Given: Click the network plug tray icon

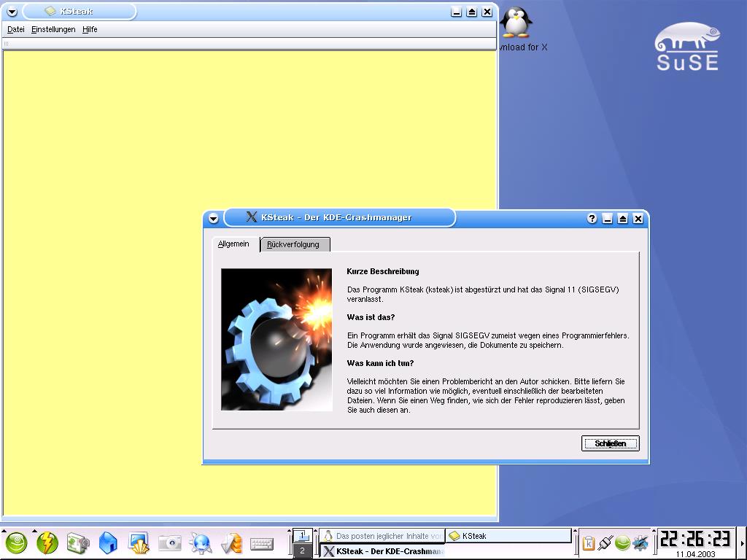Looking at the screenshot, I should (605, 542).
